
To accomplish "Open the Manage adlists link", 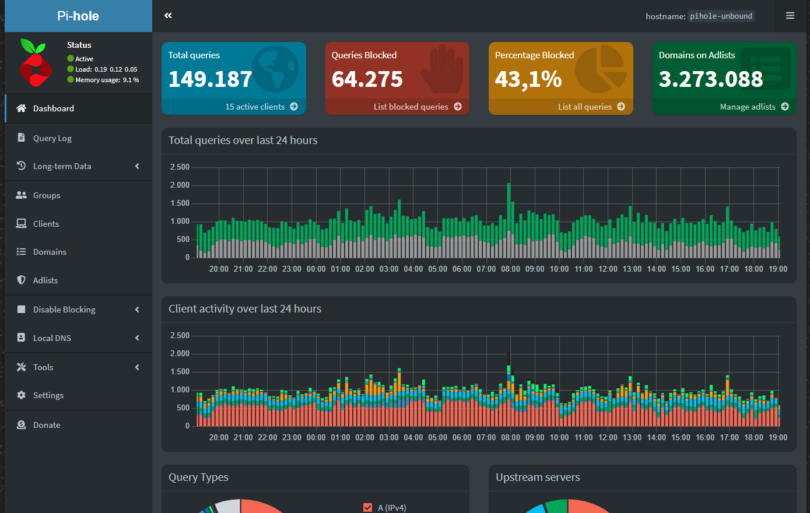I will 724,106.
